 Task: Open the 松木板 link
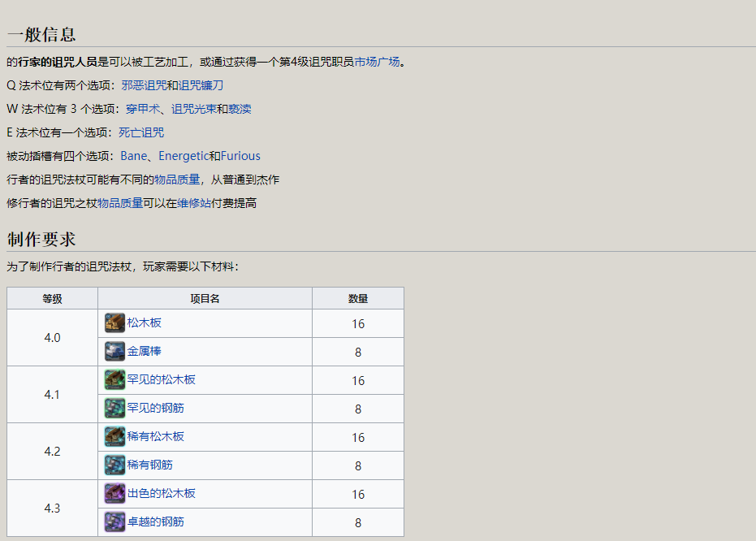pos(145,322)
